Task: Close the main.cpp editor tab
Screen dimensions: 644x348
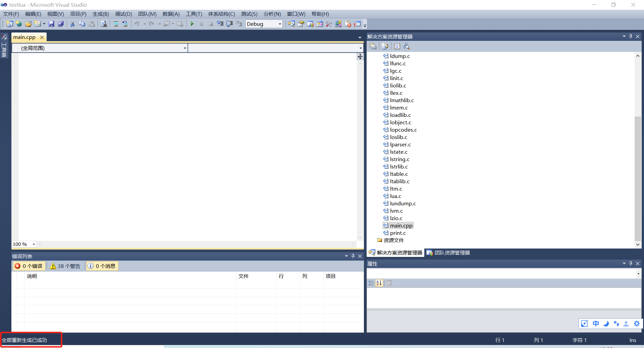Action: click(x=42, y=37)
